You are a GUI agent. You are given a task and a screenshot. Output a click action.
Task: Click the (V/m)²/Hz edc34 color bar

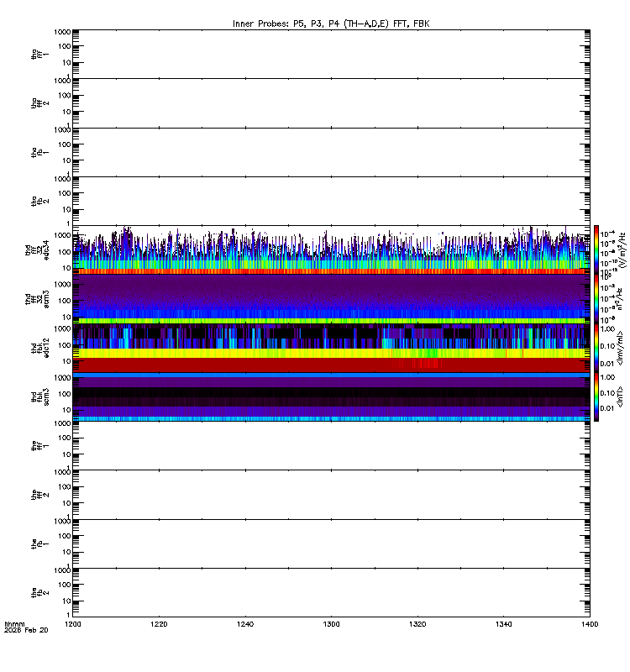coord(596,249)
